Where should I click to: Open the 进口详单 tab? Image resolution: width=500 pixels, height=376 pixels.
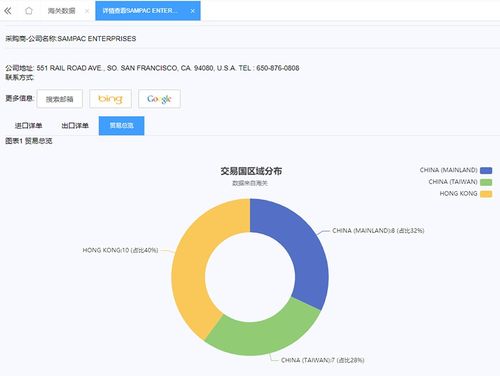[28, 126]
